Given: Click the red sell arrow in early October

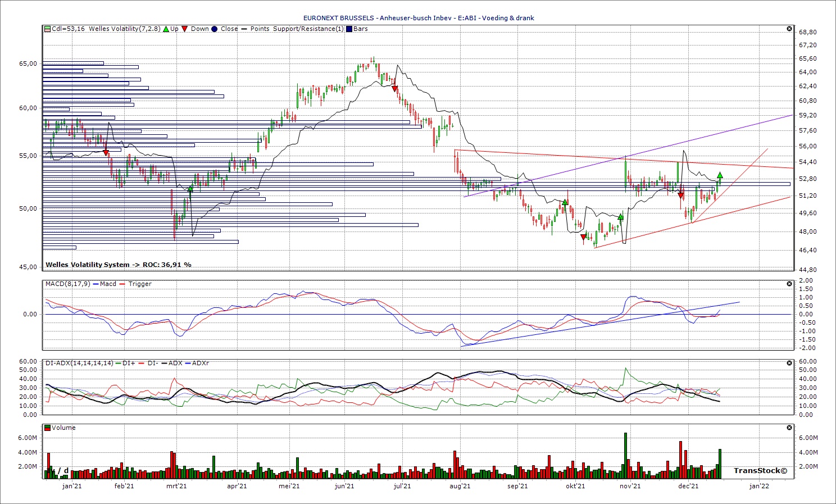Looking at the screenshot, I should pos(583,238).
